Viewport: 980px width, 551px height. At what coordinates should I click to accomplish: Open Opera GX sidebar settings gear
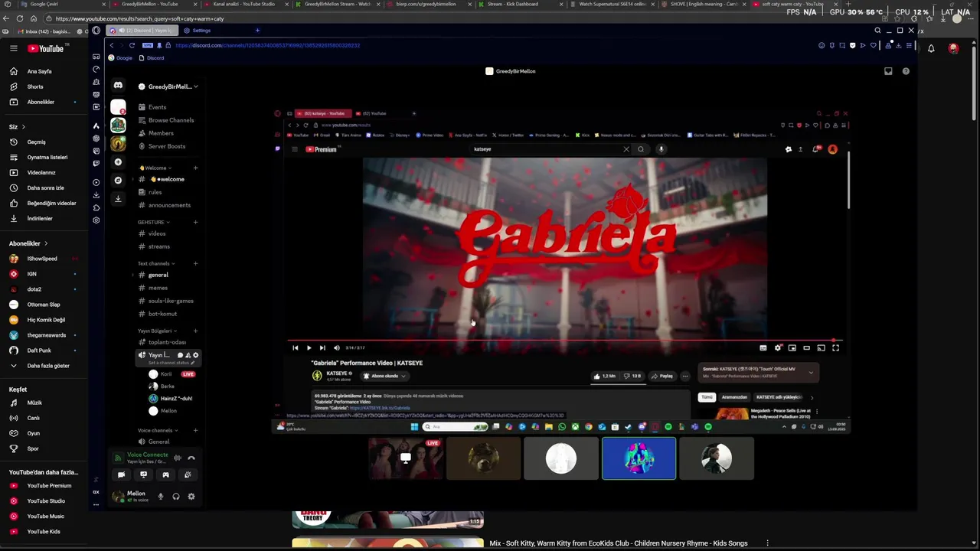96,220
